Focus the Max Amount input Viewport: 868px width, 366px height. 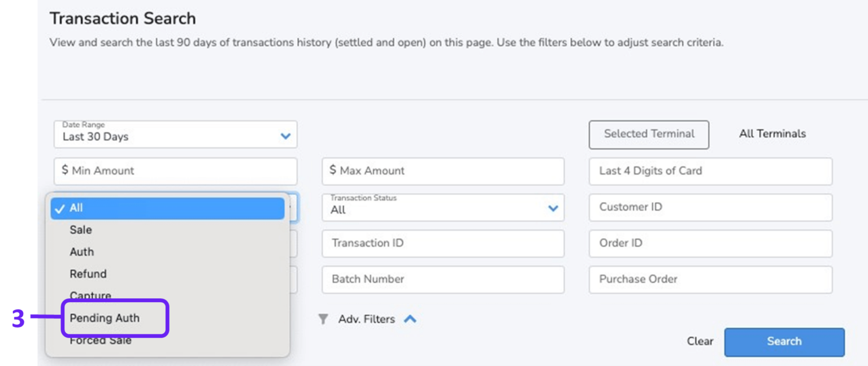(x=442, y=171)
